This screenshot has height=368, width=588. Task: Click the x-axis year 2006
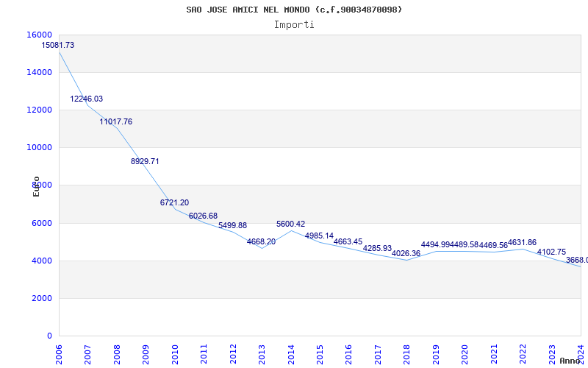(60, 353)
